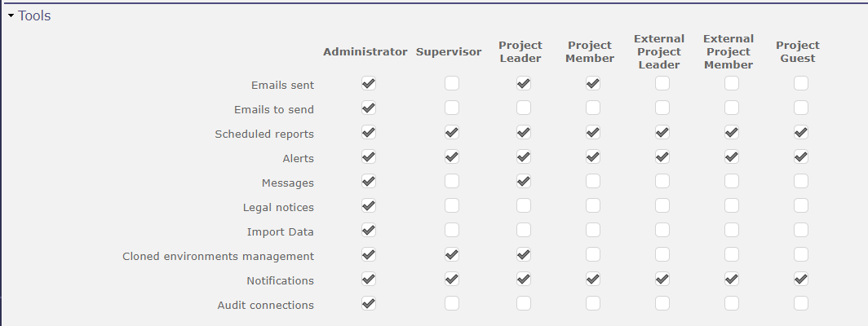Uncheck Messages for Project Leader

click(x=524, y=182)
